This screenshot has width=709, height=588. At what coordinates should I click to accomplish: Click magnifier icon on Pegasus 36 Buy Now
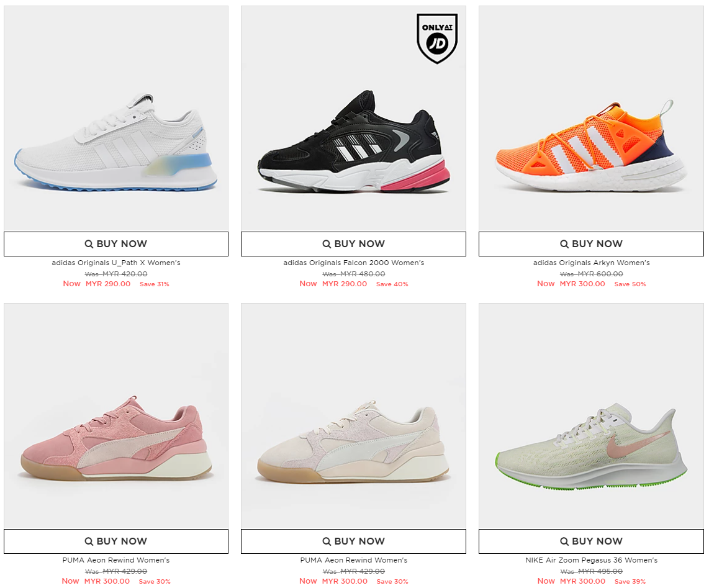[x=564, y=541]
